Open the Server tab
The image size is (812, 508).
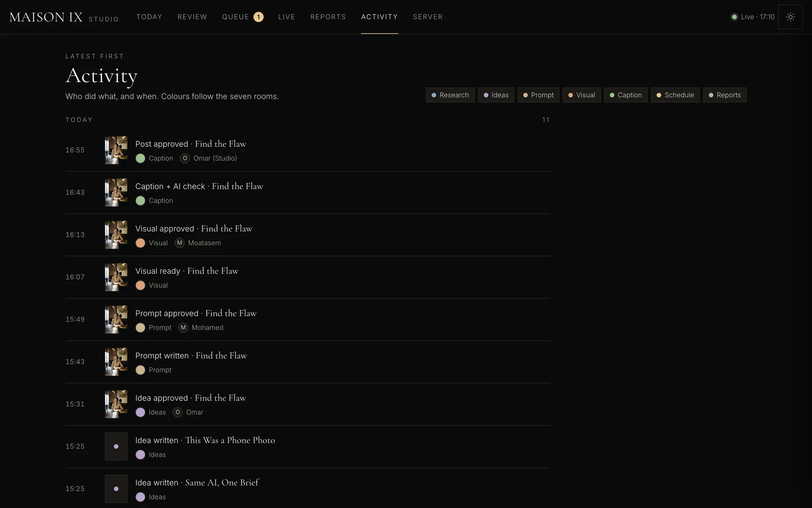tap(428, 17)
